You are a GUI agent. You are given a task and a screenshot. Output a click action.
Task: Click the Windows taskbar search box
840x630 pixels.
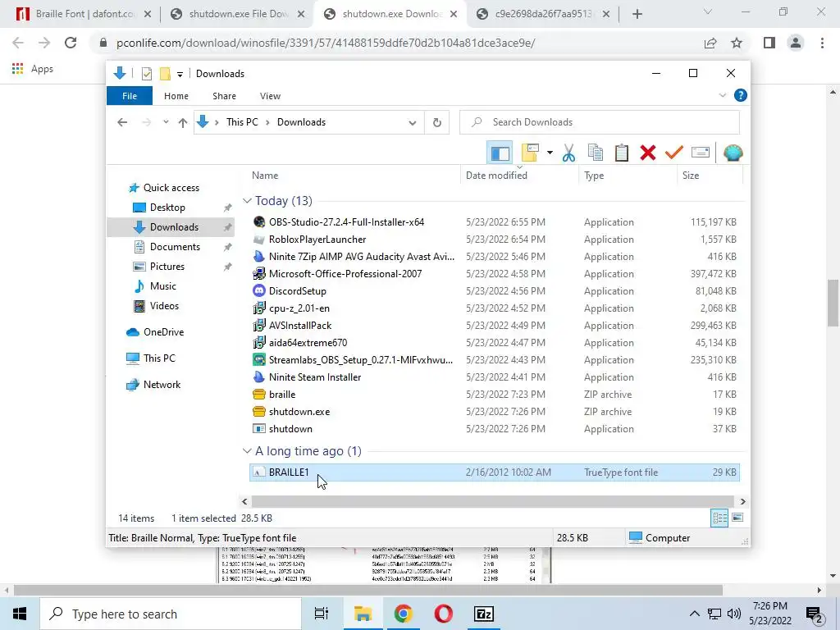(171, 614)
